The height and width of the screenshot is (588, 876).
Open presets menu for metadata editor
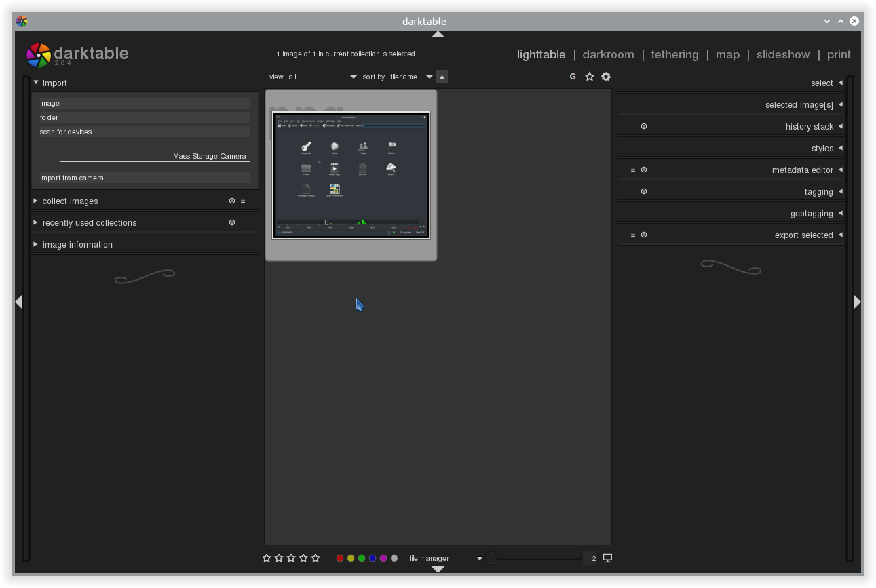(633, 170)
